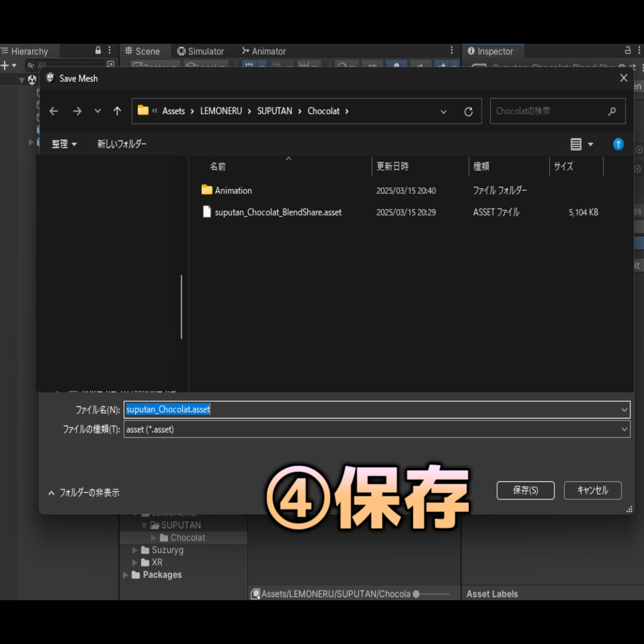Click the search magnifier icon
The image size is (644, 644).
612,111
